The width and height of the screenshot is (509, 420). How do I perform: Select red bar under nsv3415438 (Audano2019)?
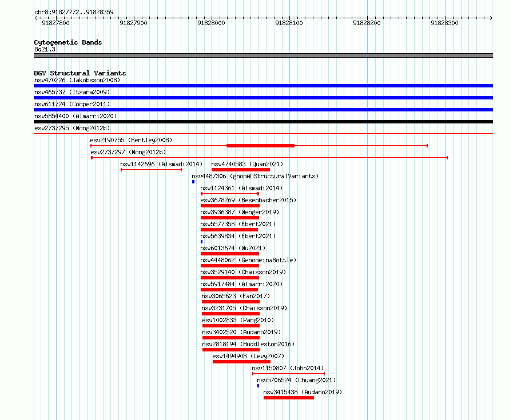[289, 398]
